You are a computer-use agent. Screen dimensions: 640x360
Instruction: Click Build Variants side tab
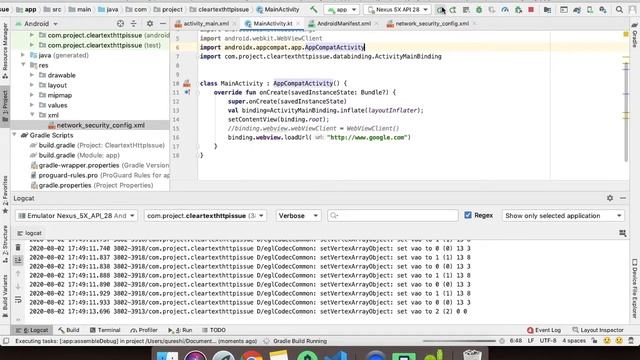click(x=5, y=297)
